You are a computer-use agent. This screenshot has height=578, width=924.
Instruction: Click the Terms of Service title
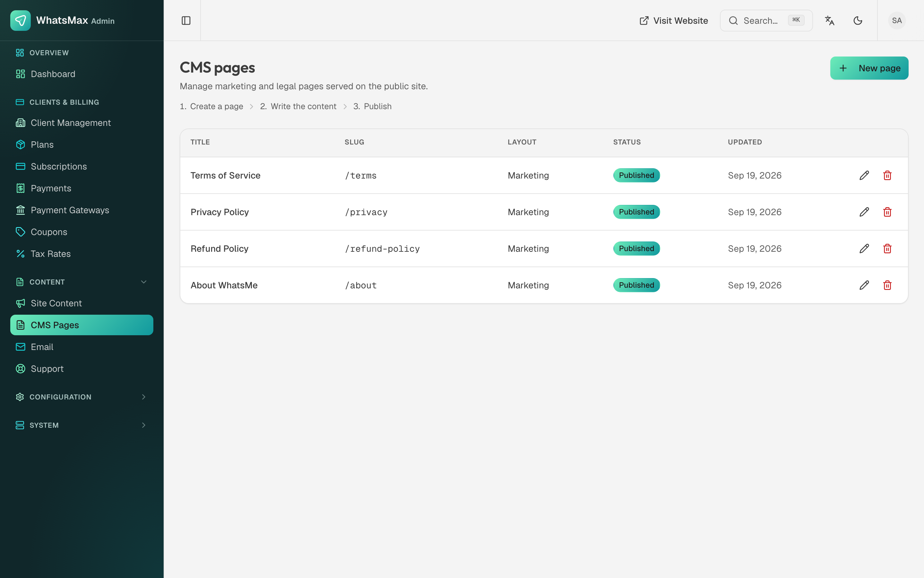pos(225,175)
